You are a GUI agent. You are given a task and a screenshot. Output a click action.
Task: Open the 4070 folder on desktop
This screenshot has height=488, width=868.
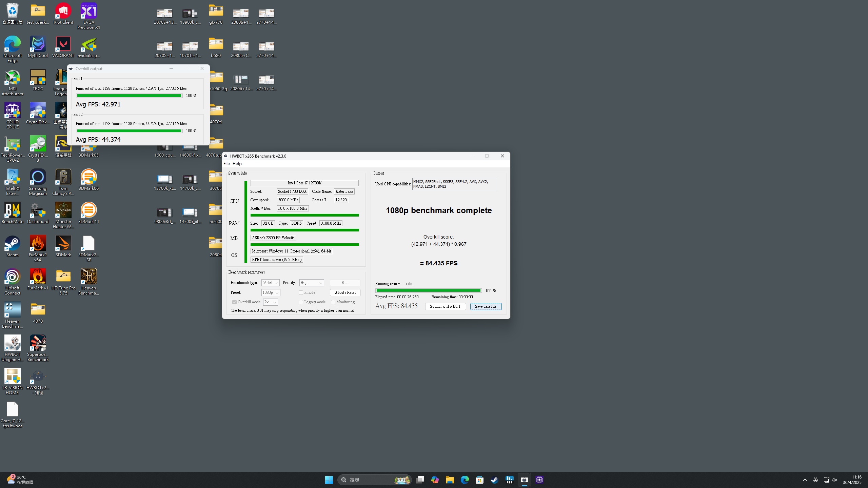click(x=38, y=313)
